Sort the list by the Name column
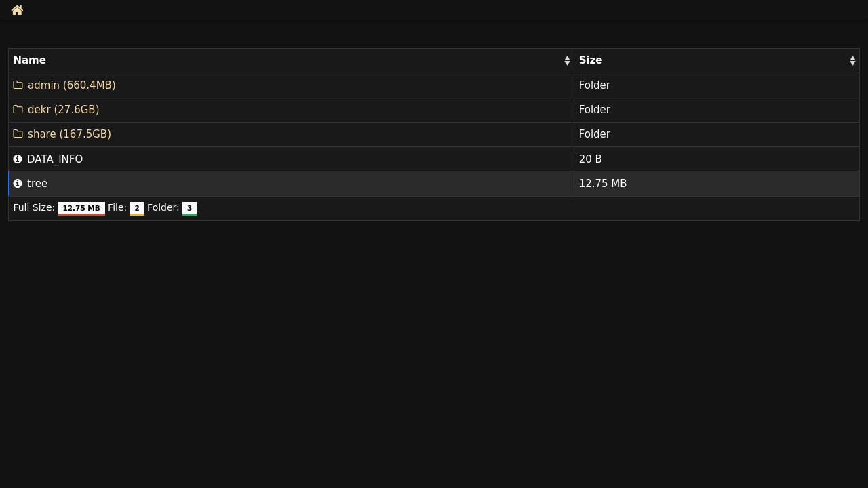 [x=30, y=60]
